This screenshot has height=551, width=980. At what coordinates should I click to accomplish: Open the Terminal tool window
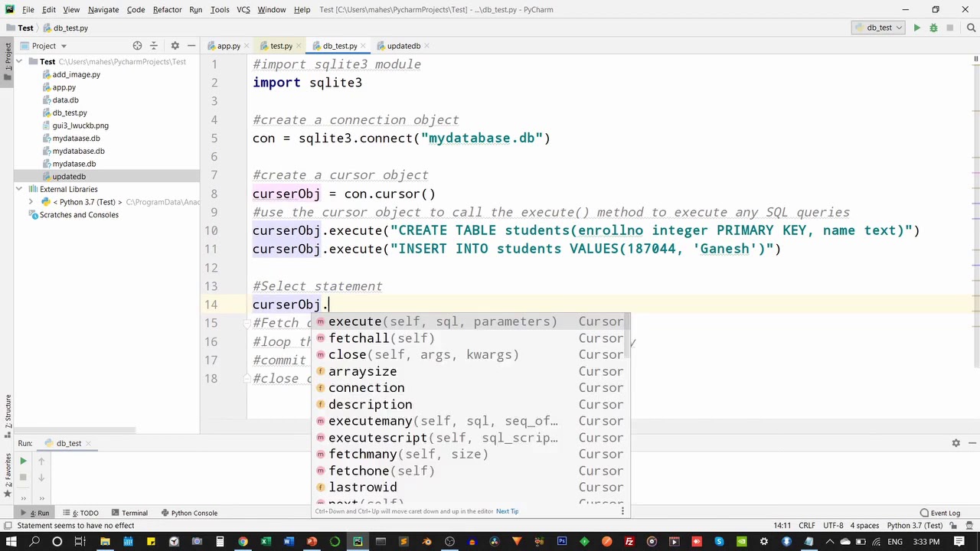[129, 513]
